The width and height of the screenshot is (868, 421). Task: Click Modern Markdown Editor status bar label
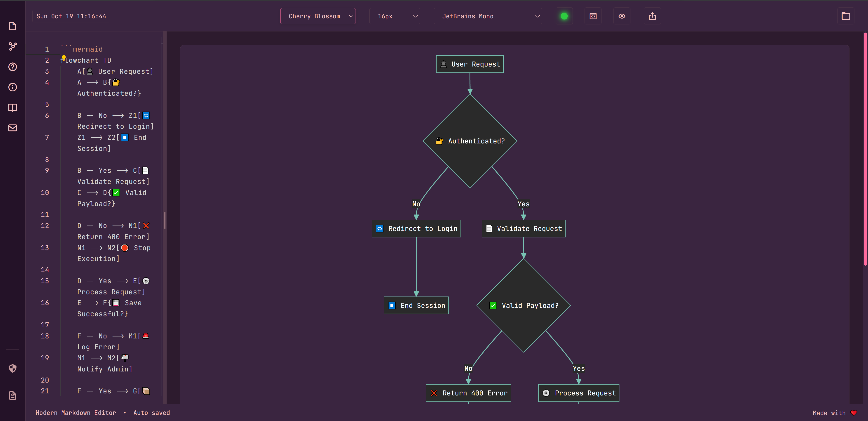point(75,413)
